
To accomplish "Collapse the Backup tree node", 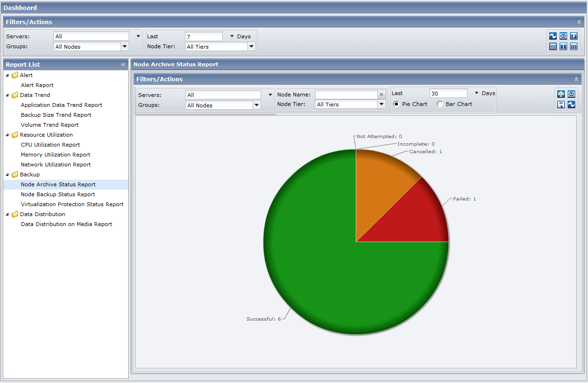I will coord(7,174).
